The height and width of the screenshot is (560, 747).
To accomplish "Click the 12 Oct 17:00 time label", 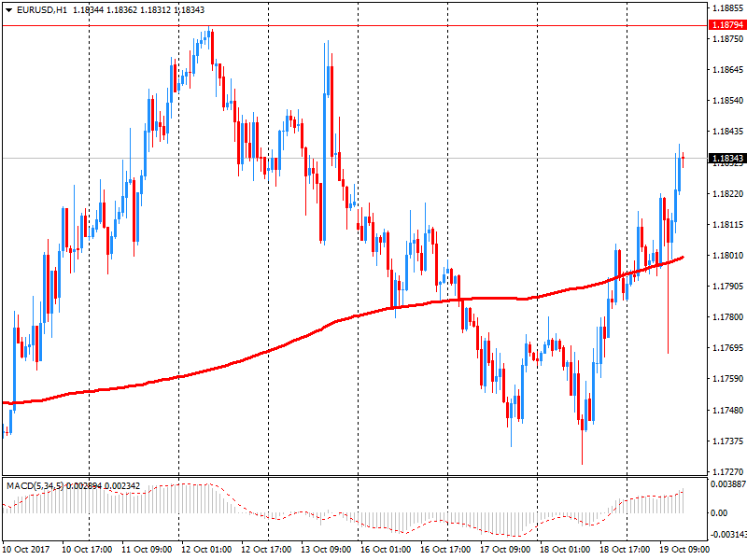I will click(x=266, y=550).
